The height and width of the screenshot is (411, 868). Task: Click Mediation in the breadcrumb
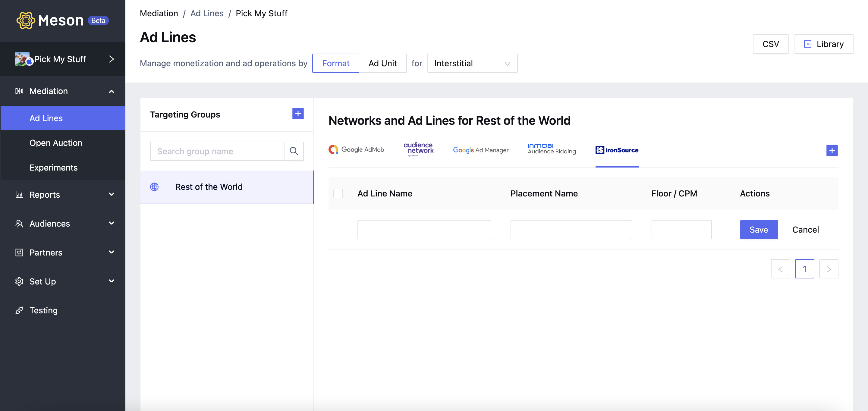(x=159, y=14)
